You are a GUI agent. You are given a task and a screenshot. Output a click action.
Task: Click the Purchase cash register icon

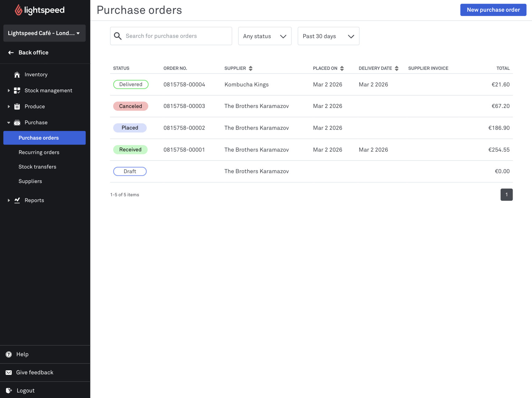point(17,122)
